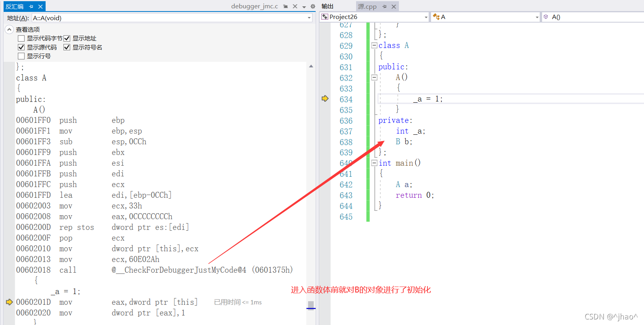Click the current statement arrow at line 634
The width and height of the screenshot is (644, 325).
[325, 99]
